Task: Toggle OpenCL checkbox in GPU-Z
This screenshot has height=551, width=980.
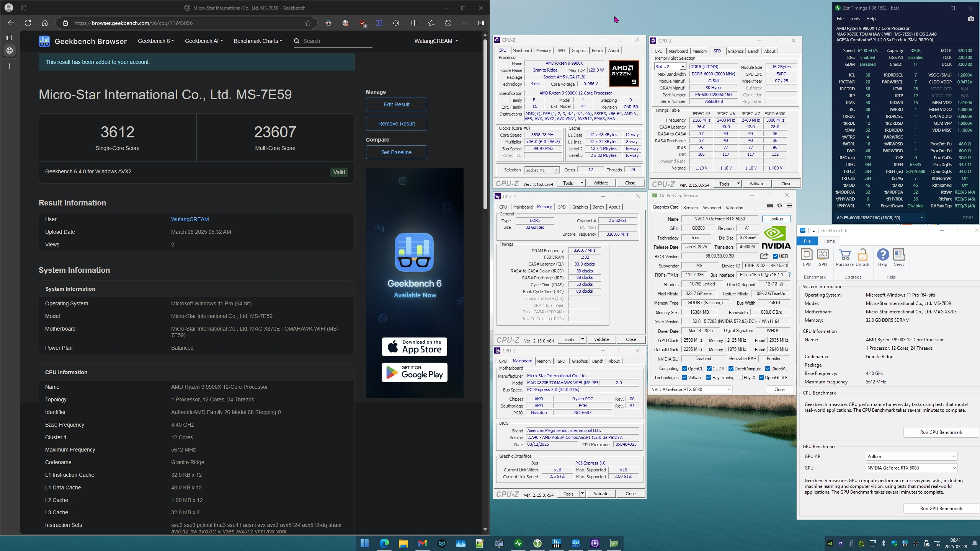Action: [684, 369]
